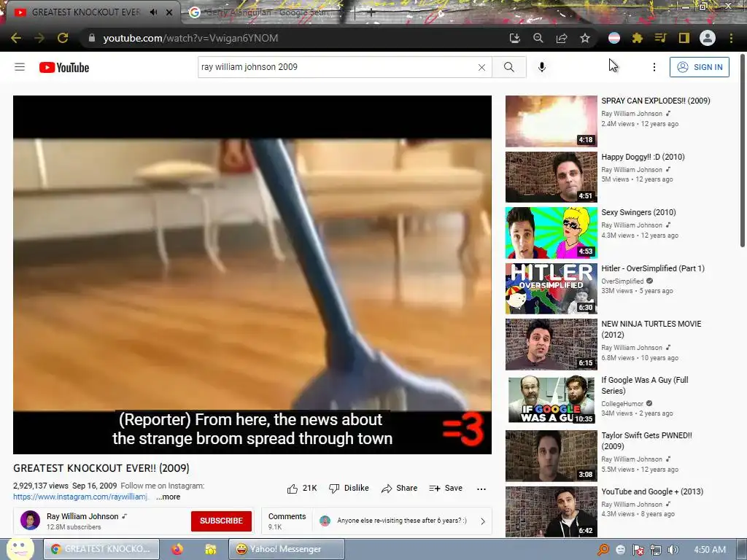Click the address bar URL
747x560 pixels.
click(x=190, y=38)
